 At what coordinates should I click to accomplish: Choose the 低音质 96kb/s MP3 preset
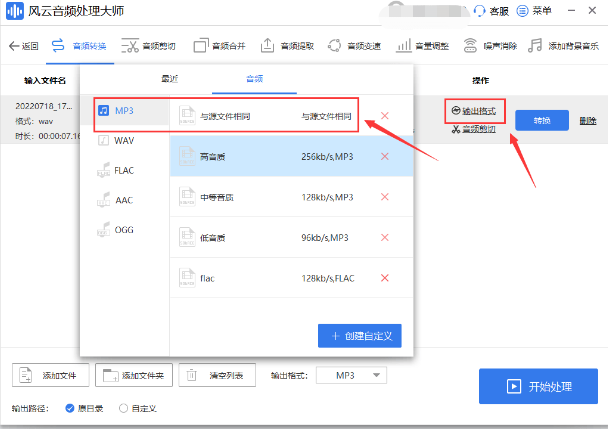(x=291, y=237)
